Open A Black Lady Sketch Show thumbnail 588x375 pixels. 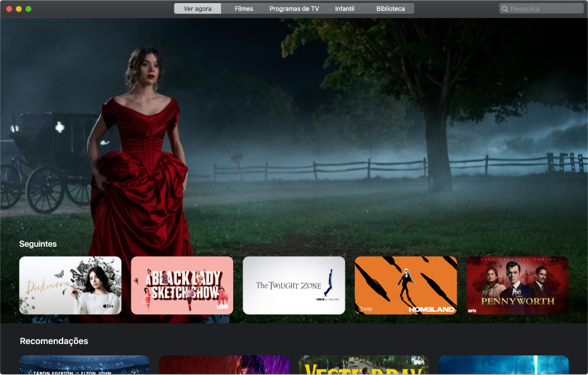pyautogui.click(x=182, y=285)
